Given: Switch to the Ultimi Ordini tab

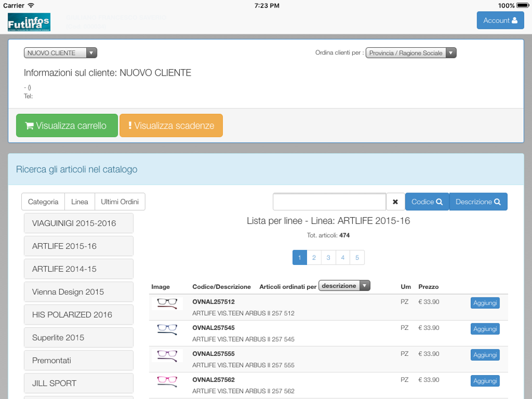Looking at the screenshot, I should [120, 202].
